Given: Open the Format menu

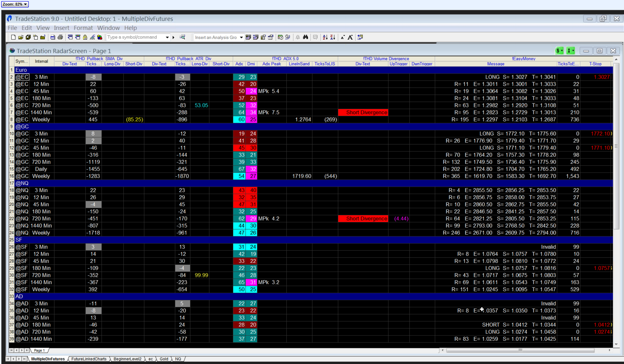Looking at the screenshot, I should point(83,28).
